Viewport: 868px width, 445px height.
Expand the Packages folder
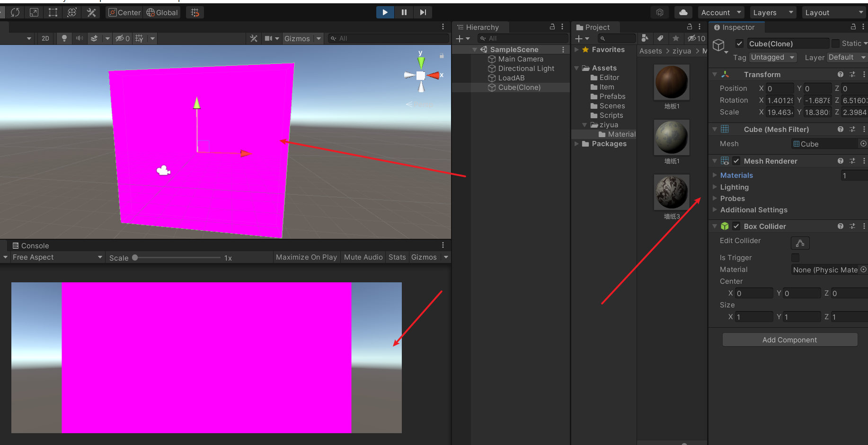click(576, 144)
